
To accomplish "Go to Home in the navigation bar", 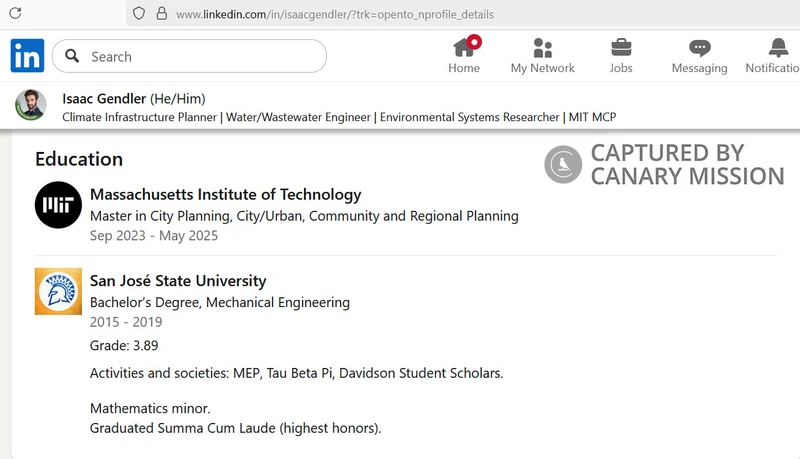I will pos(464,55).
